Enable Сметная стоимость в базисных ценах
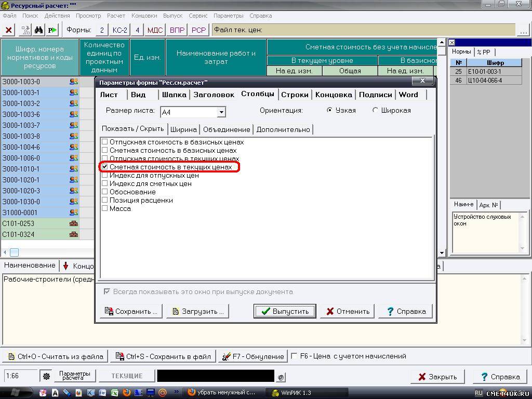 pyautogui.click(x=105, y=150)
